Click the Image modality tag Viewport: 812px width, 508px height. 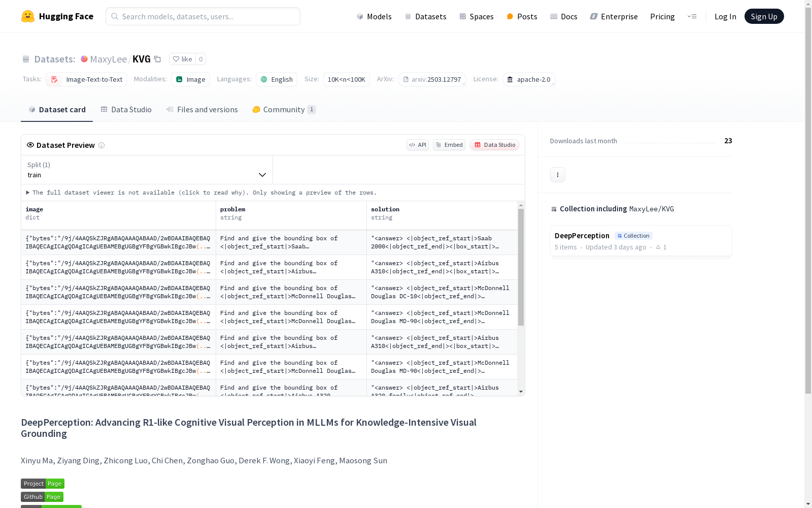pyautogui.click(x=190, y=79)
